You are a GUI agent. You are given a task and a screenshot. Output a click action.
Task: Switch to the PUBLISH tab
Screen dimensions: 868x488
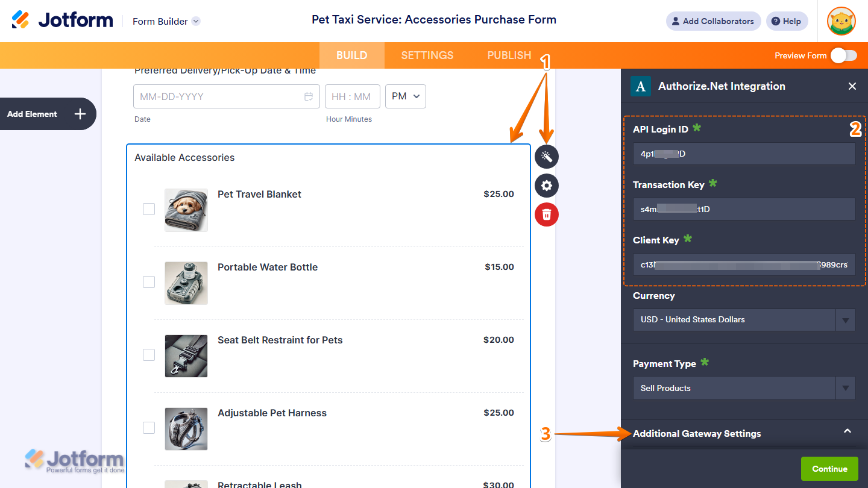pos(509,55)
